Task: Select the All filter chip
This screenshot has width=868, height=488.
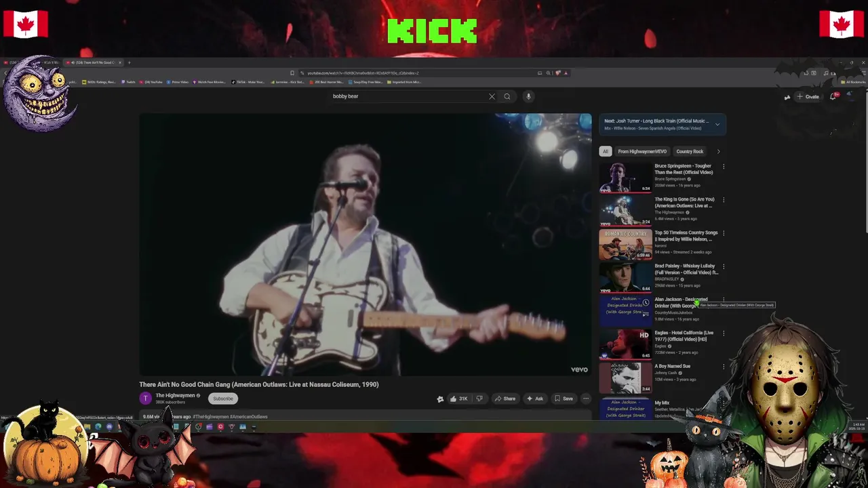Action: click(x=606, y=151)
